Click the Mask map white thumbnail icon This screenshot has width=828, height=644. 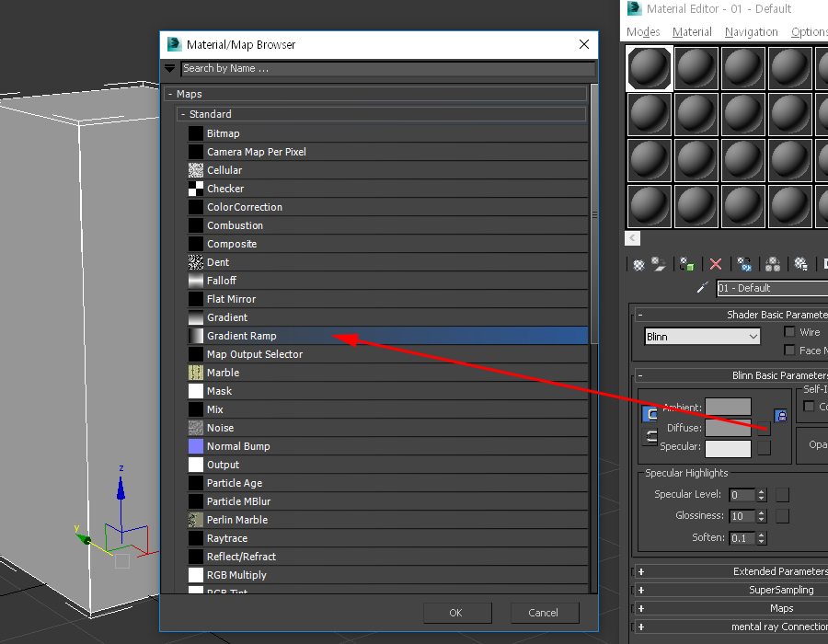tap(196, 391)
